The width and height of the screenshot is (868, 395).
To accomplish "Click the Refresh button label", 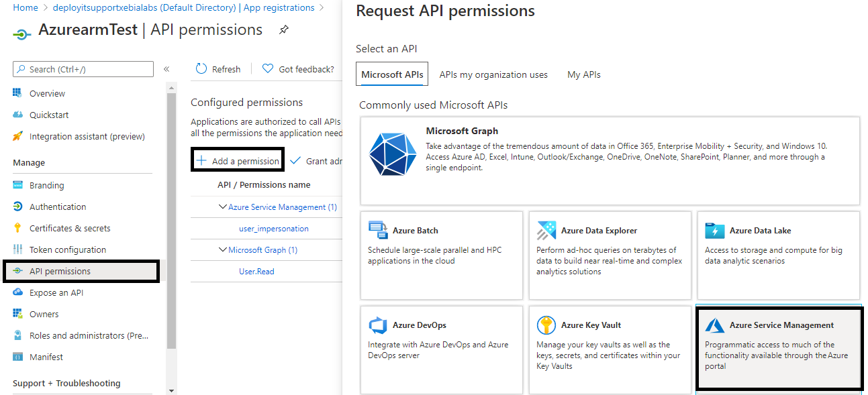I will pos(226,69).
